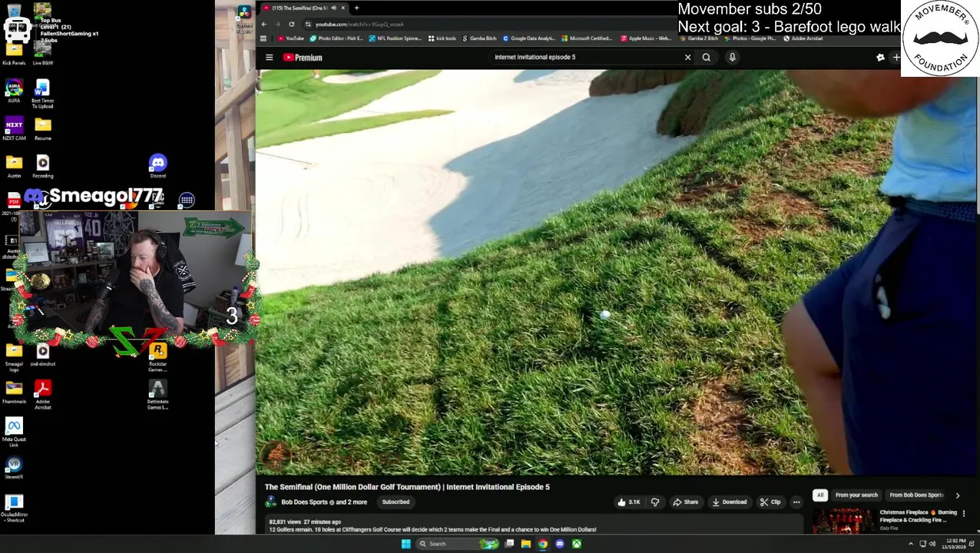Open a new browser tab
Screen dimensions: 980x553
(356, 8)
